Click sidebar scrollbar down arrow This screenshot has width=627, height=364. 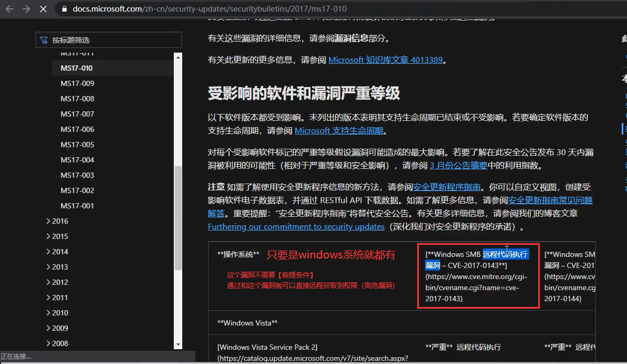[x=178, y=344]
